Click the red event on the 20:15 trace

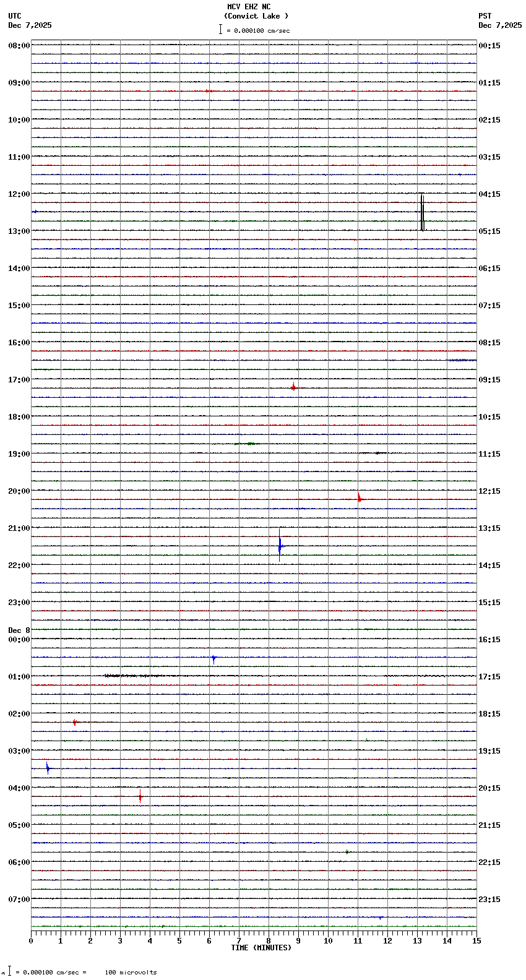[360, 498]
